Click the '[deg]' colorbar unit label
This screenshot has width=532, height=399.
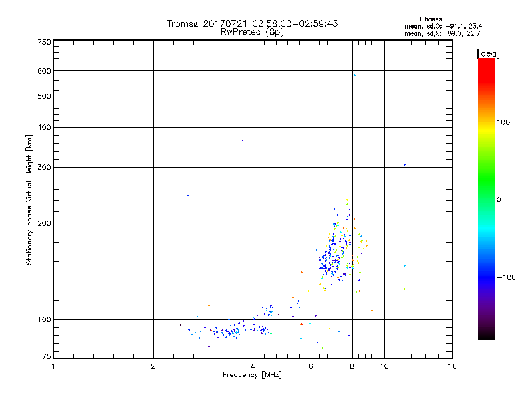[488, 53]
